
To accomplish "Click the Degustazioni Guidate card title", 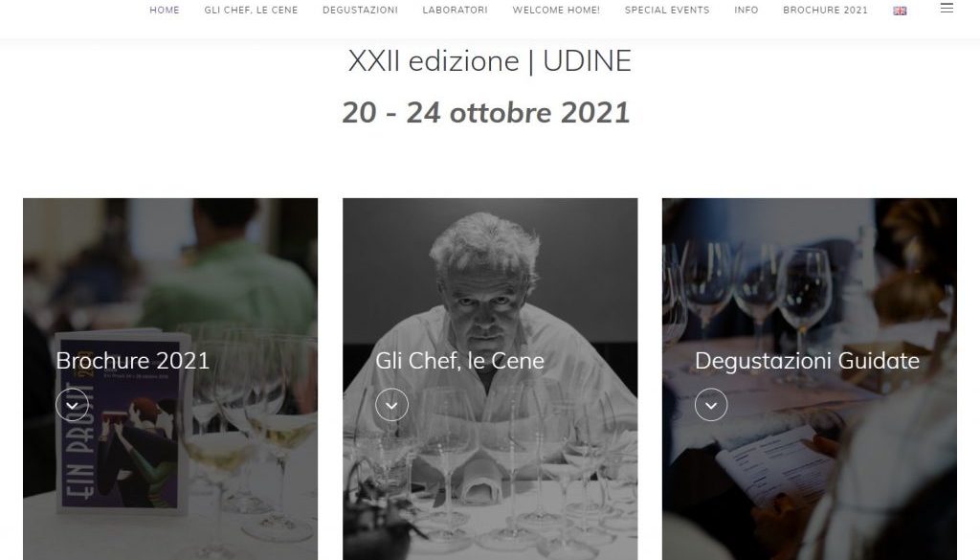I will click(807, 361).
